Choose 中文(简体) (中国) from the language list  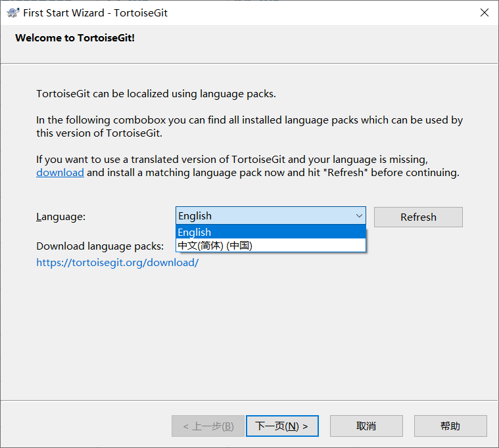point(271,246)
